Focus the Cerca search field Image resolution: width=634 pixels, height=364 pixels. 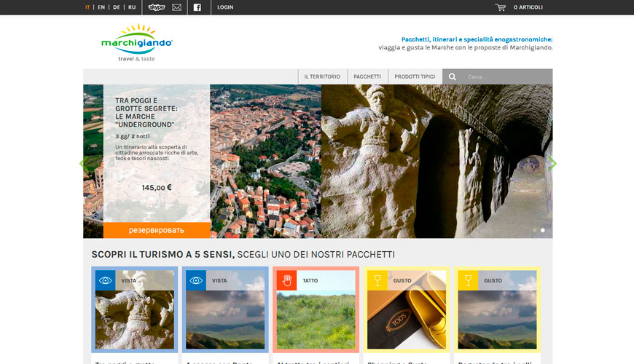tap(506, 76)
